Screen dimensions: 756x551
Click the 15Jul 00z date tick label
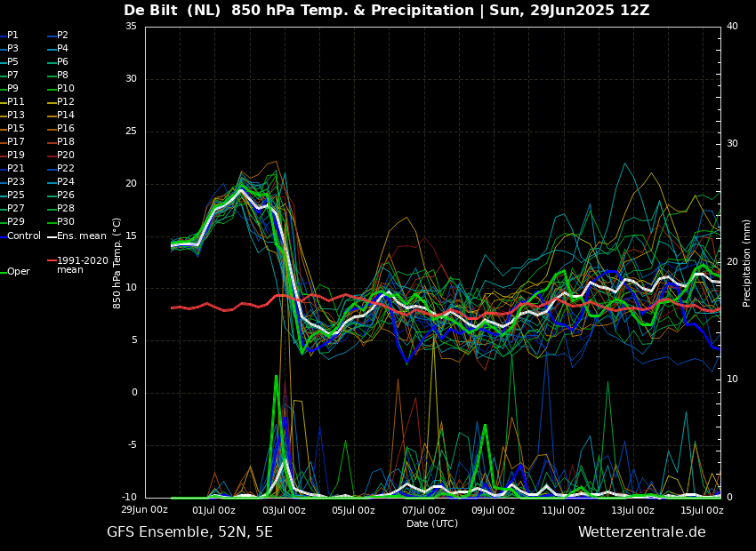point(702,510)
